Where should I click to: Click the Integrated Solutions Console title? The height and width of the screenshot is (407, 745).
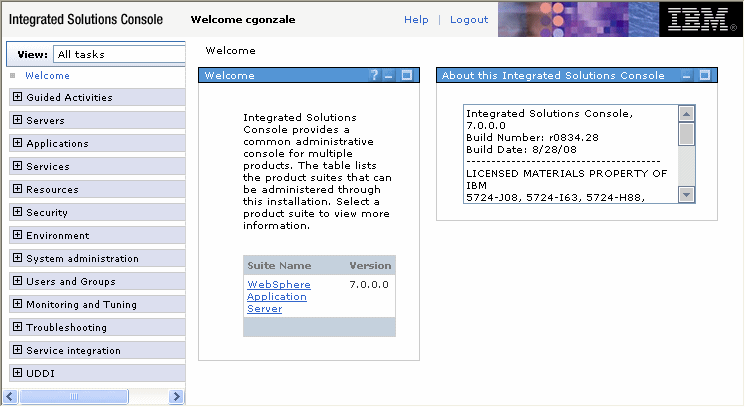pos(86,19)
